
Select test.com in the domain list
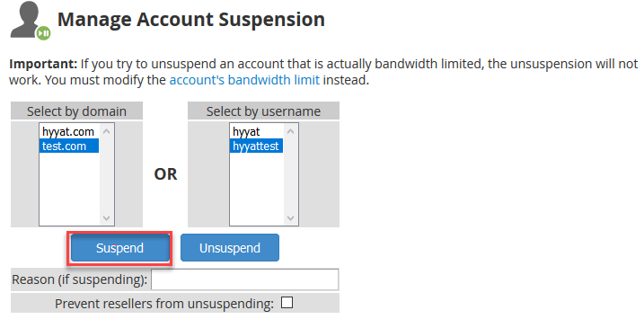tap(69, 146)
